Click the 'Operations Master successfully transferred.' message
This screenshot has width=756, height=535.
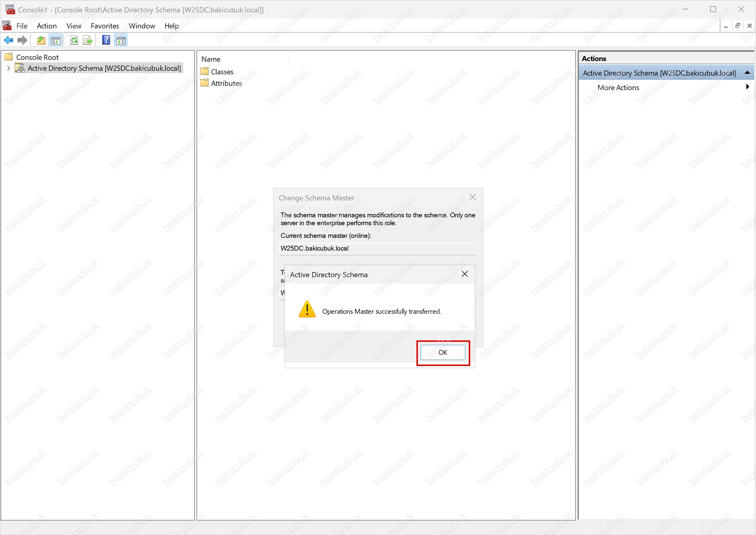[x=381, y=312]
